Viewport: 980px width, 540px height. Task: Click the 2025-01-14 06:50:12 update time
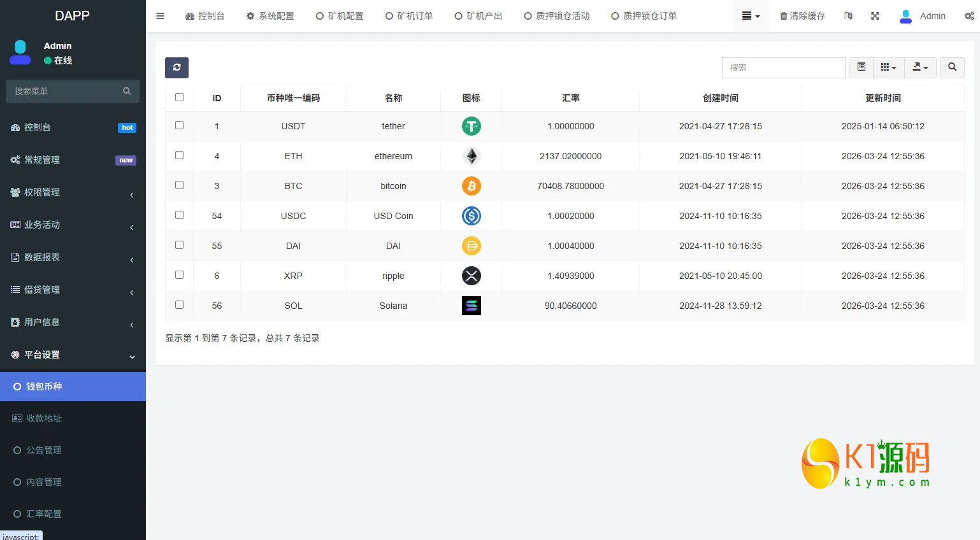883,126
